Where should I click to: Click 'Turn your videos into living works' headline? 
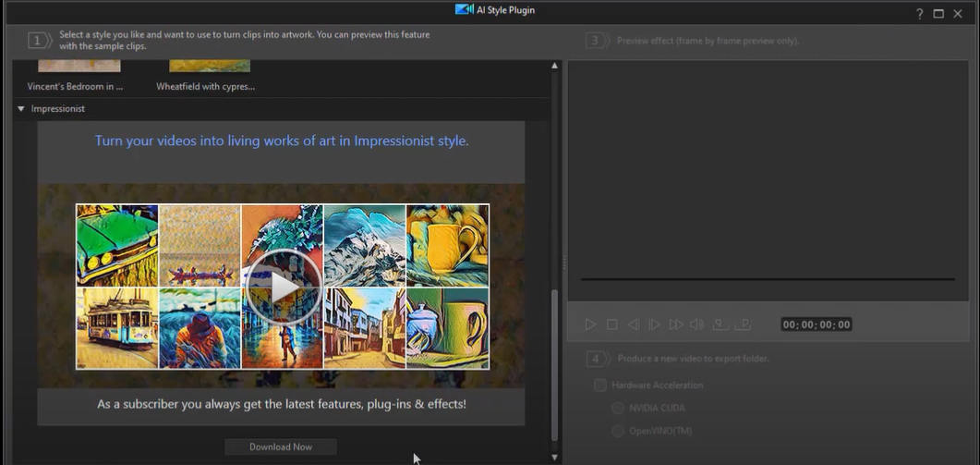[x=281, y=141]
